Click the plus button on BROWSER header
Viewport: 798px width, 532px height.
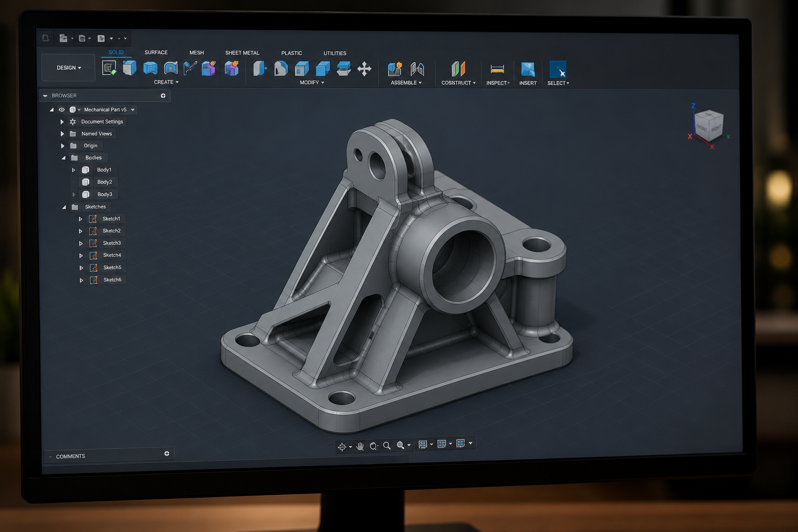click(x=163, y=96)
